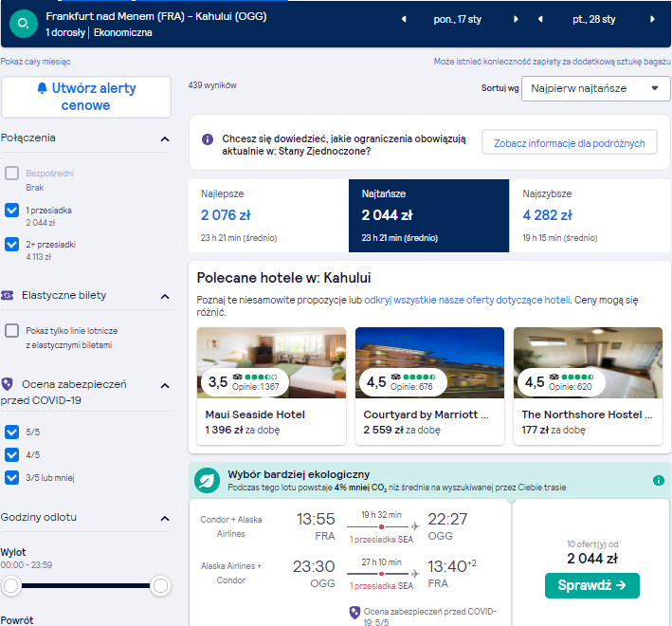Advance departure date with next arrow
Viewport: 672px width, 626px height.
coord(516,19)
